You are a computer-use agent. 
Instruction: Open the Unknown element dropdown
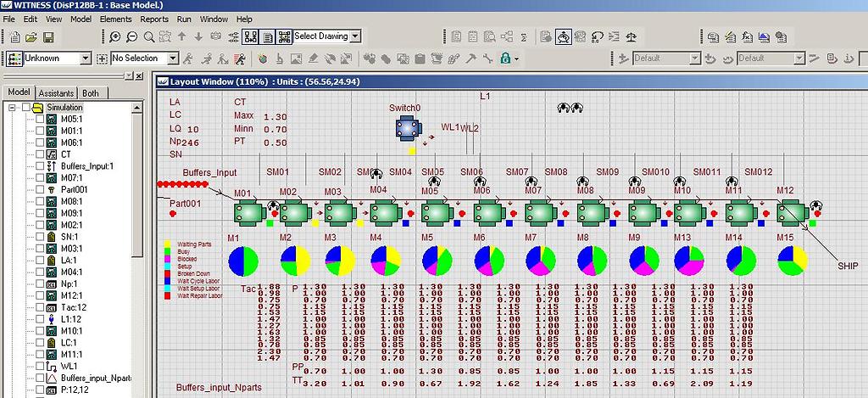click(x=86, y=59)
